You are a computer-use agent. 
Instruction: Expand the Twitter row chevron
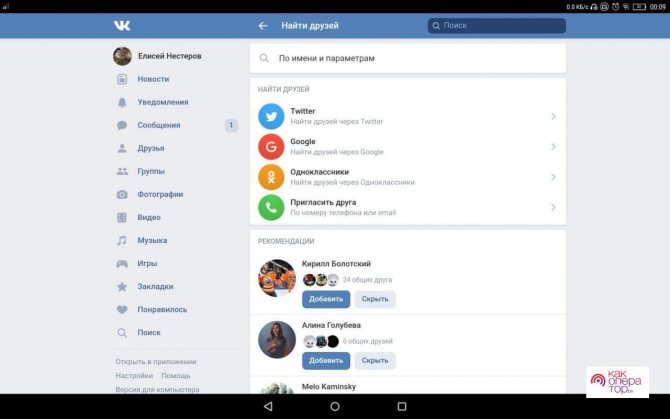553,116
